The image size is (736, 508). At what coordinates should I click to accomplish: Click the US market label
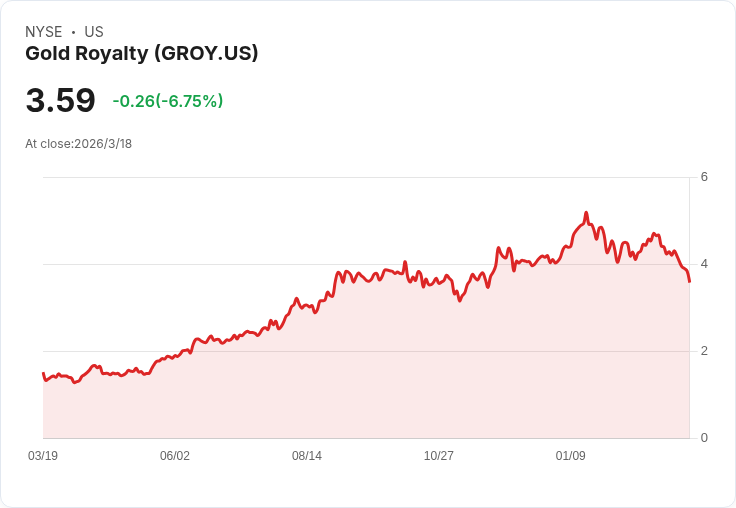coord(94,32)
